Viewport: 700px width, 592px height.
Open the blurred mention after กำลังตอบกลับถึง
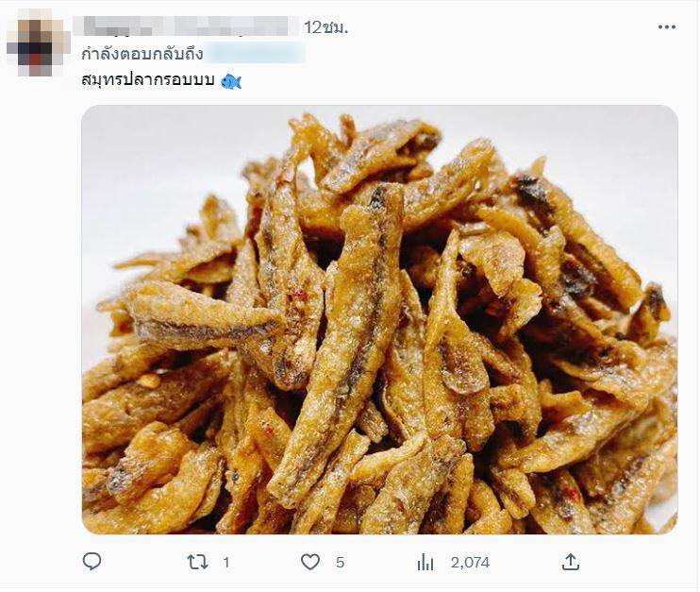[255, 54]
